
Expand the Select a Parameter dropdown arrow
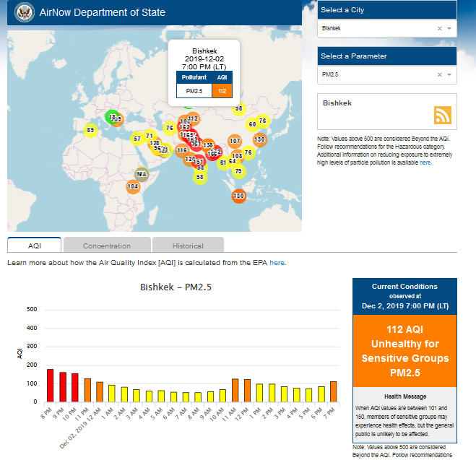[x=449, y=74]
